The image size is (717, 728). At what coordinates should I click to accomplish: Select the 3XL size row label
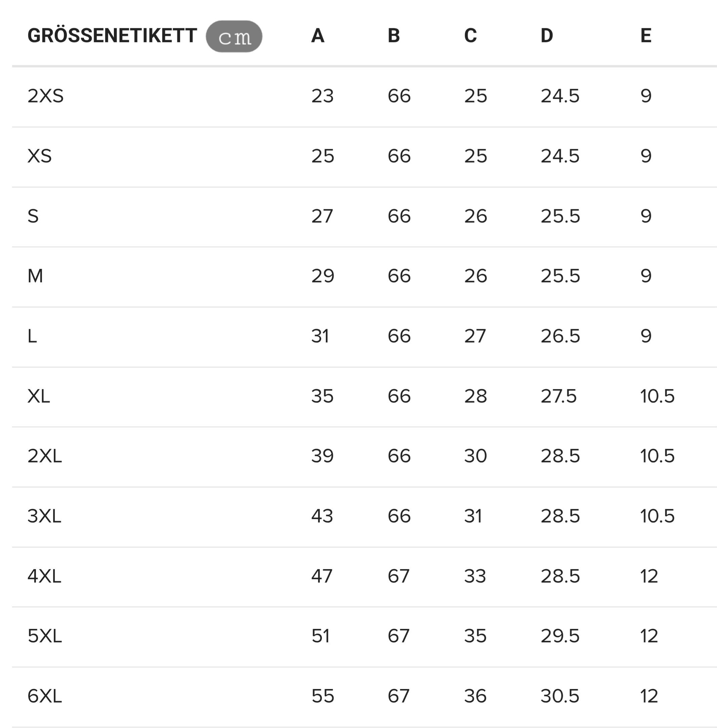tap(44, 516)
